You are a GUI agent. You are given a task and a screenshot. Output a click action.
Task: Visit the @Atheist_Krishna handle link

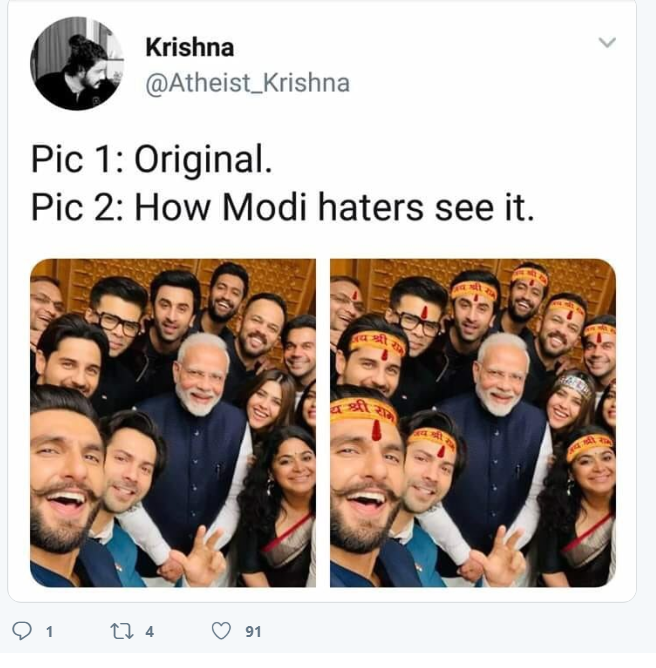click(x=247, y=83)
